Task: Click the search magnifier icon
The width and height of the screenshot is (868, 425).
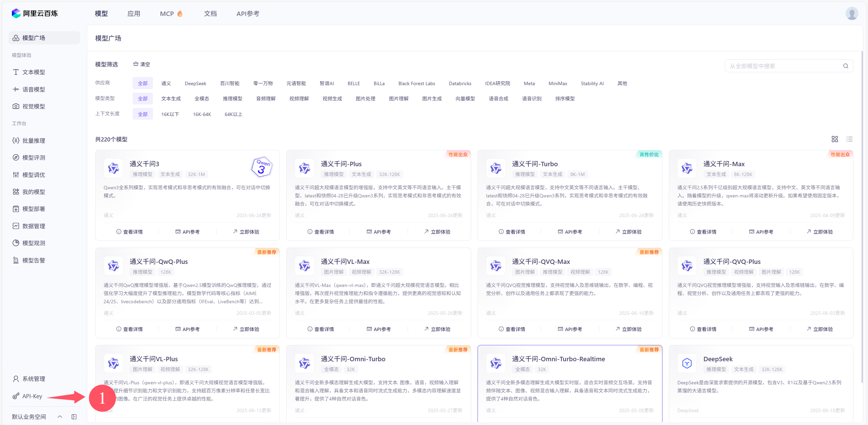Action: 846,66
